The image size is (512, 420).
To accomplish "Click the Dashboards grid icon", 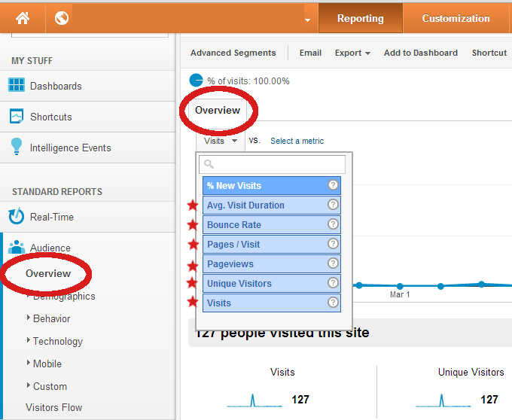I will tap(17, 85).
